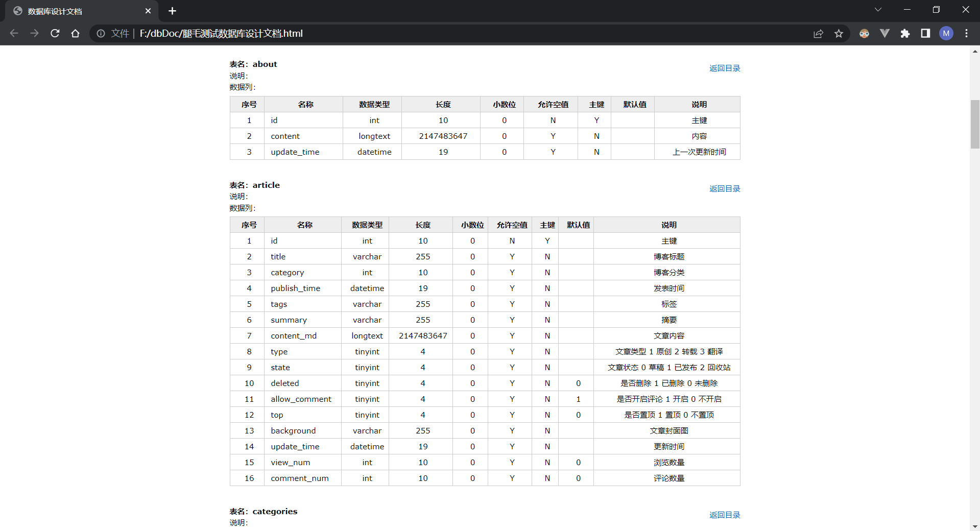The image size is (980, 531).
Task: Click '浏览数量' description cell
Action: (x=667, y=462)
